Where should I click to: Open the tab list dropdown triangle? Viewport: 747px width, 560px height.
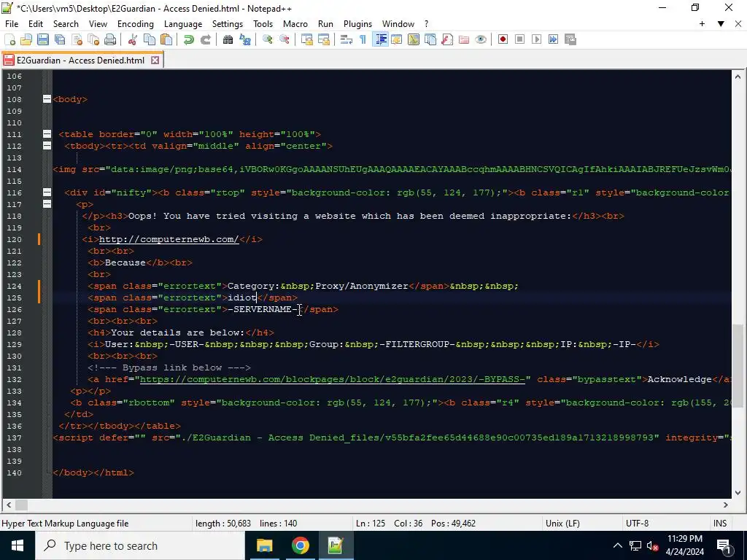point(721,24)
